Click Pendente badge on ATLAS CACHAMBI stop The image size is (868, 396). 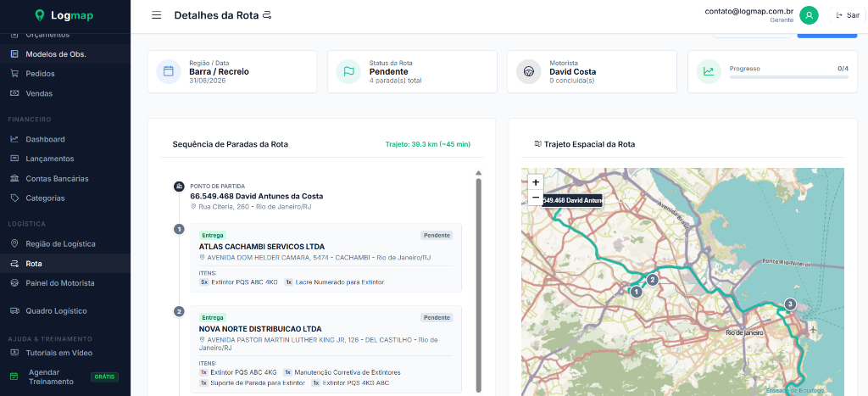click(x=437, y=236)
